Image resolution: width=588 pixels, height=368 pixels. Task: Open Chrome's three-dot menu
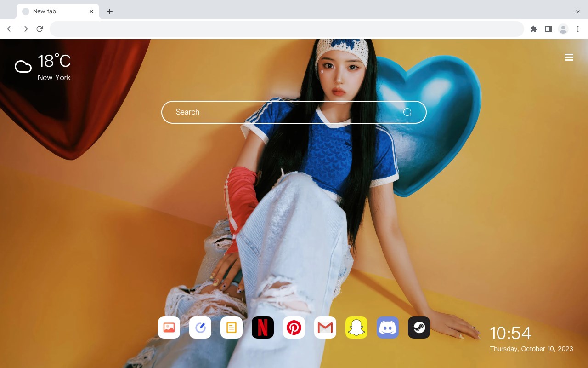tap(578, 29)
